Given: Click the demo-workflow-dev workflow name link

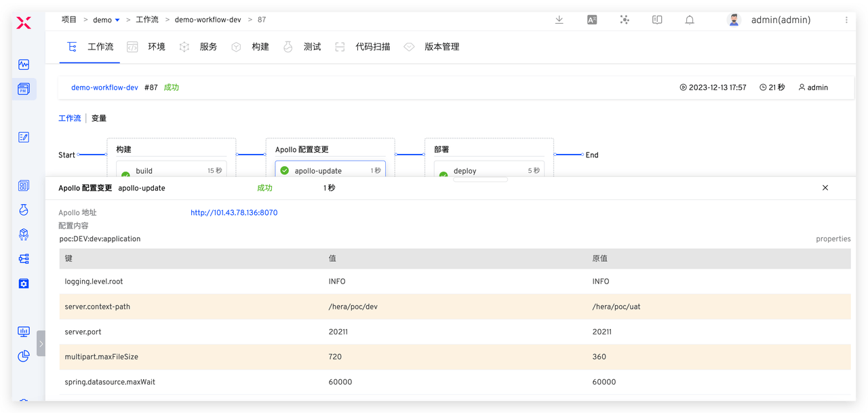Looking at the screenshot, I should click(104, 87).
